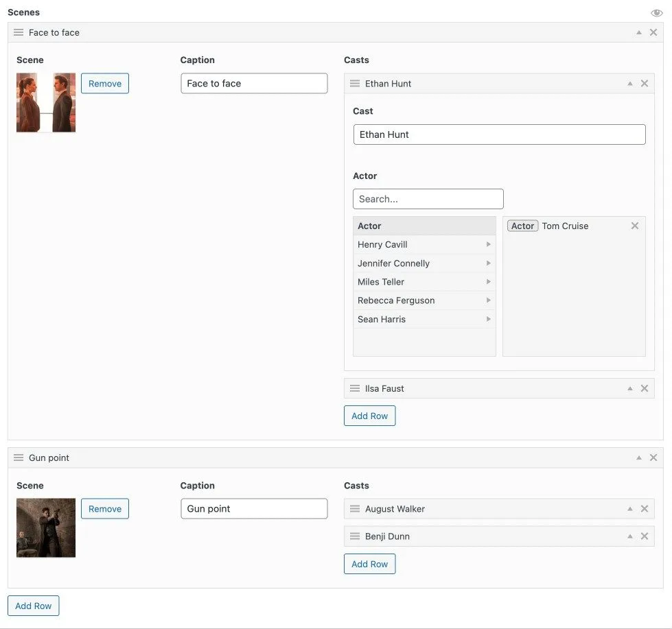Toggle the eye icon beside Scenes

coord(656,12)
